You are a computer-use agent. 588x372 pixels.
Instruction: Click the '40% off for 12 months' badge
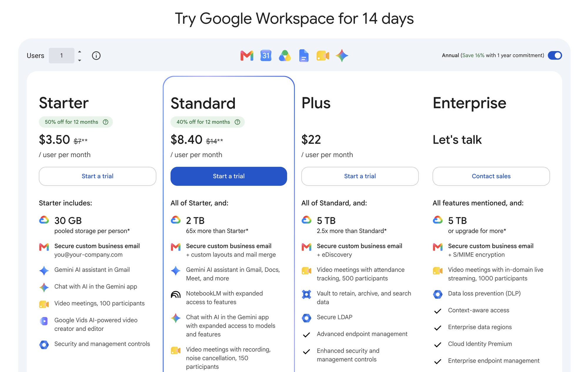208,122
